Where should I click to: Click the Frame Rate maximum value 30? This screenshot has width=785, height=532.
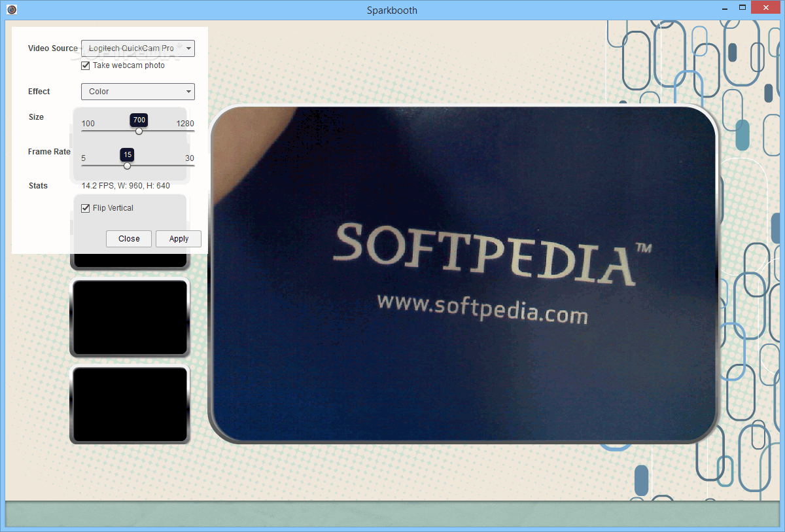click(x=190, y=158)
